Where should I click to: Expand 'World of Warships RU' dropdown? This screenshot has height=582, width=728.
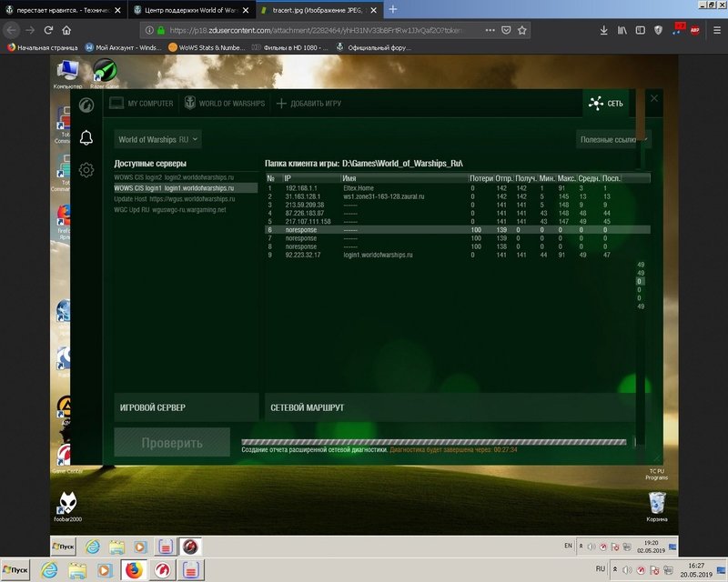[157, 139]
